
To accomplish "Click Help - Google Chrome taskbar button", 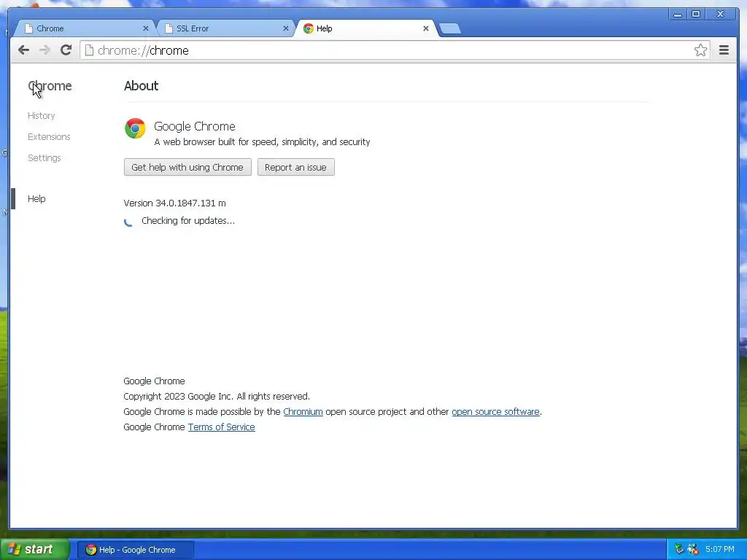I will coord(135,550).
